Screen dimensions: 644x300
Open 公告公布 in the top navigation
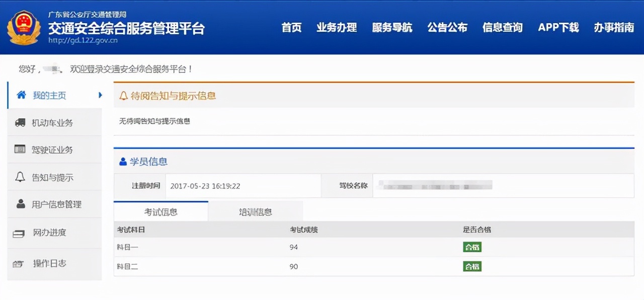447,27
